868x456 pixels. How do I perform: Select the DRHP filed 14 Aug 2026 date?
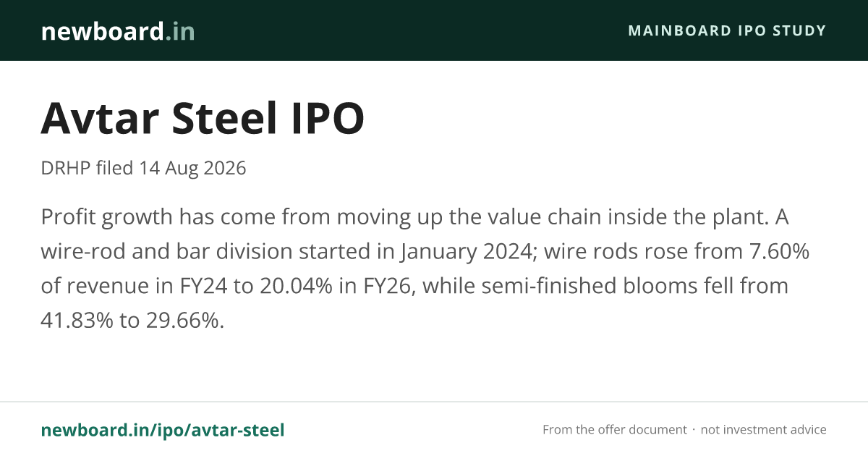pyautogui.click(x=144, y=169)
